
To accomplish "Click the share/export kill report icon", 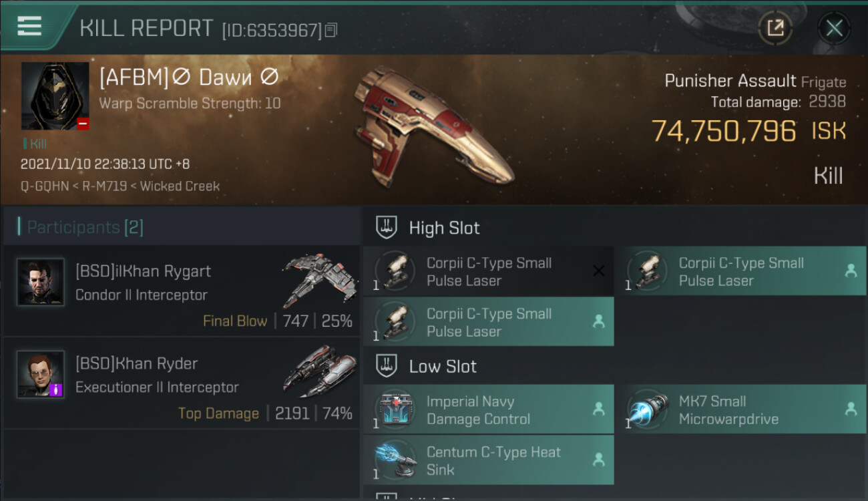I will (775, 28).
